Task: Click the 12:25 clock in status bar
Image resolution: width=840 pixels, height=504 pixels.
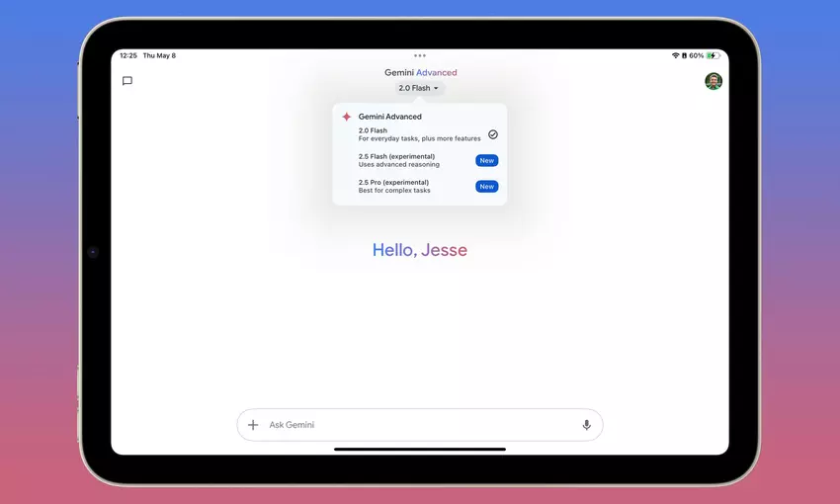Action: tap(128, 55)
